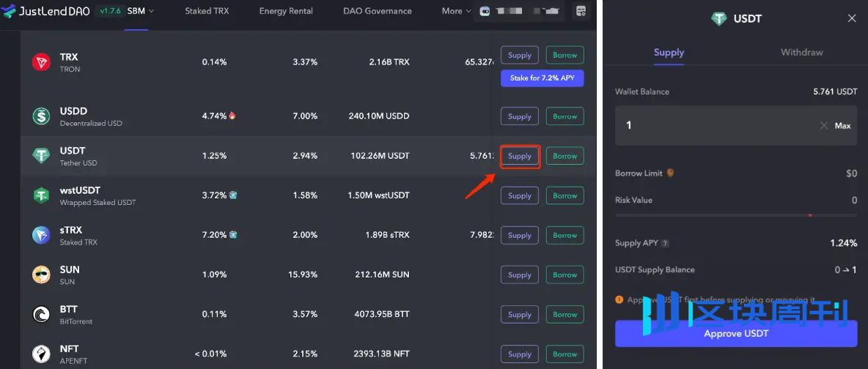The height and width of the screenshot is (369, 868).
Task: Open Staked TRX page
Action: click(x=207, y=11)
